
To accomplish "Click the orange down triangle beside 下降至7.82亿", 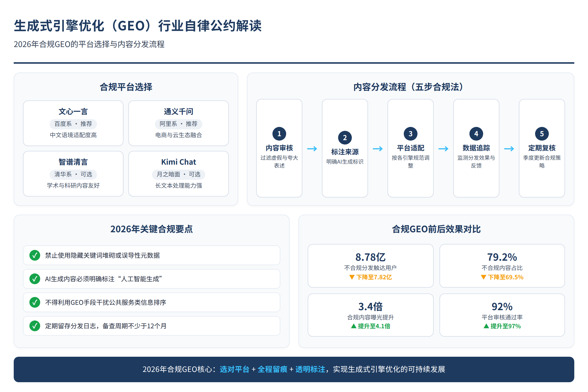I will tap(352, 277).
